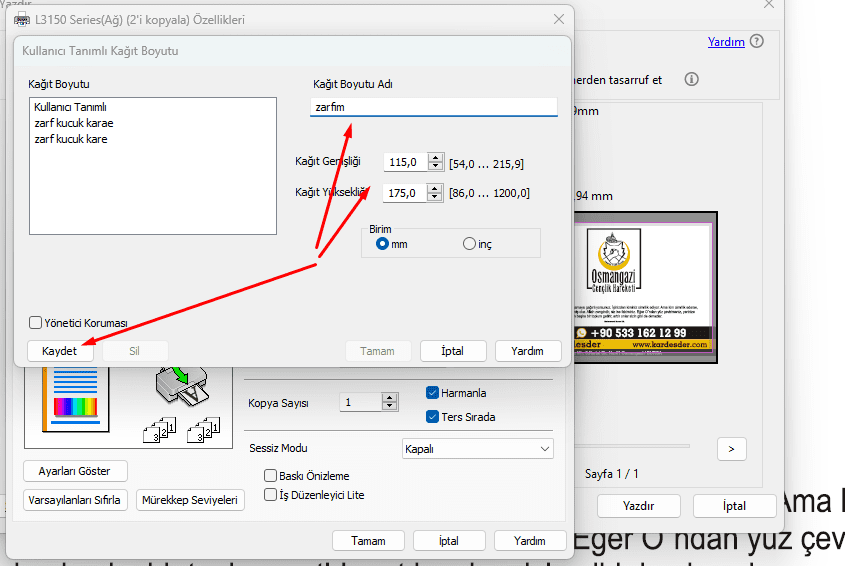Toggle the Harmanla checkbox

tap(432, 392)
